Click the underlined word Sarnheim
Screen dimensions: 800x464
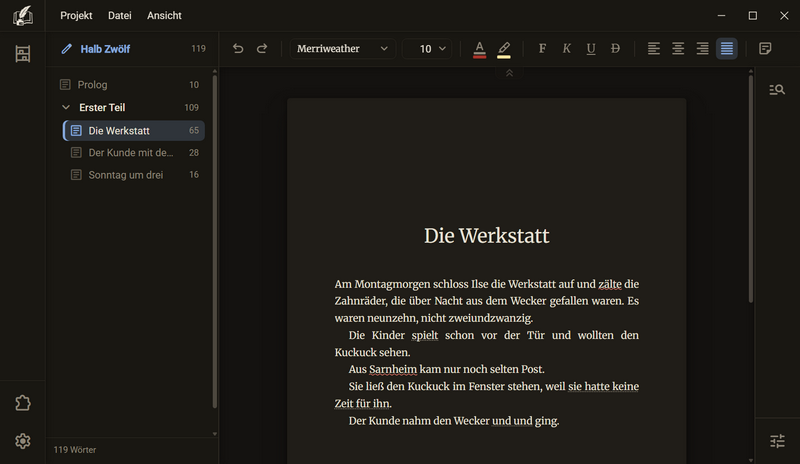393,369
